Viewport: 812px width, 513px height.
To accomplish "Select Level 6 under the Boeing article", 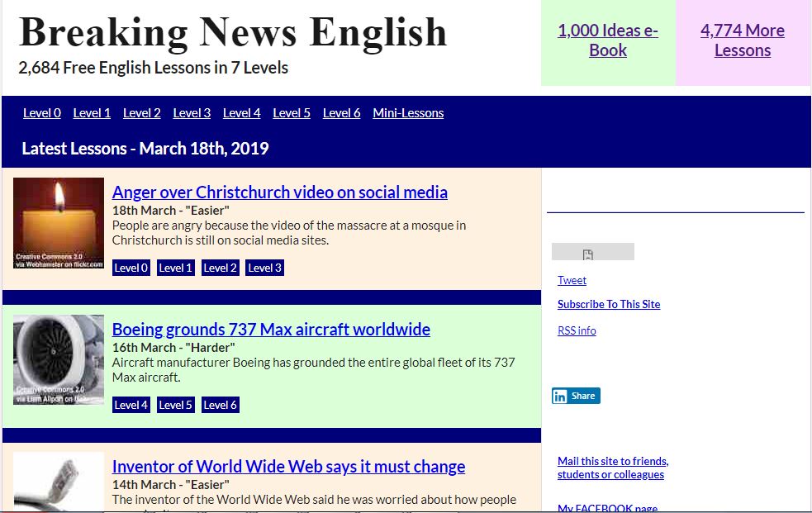I will [x=220, y=405].
